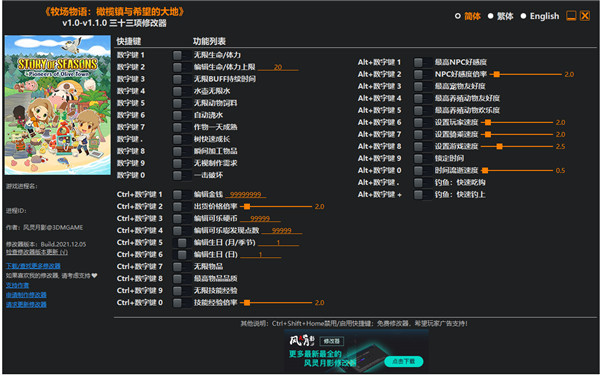Toggle 无限生命/体力 switch

(x=181, y=55)
